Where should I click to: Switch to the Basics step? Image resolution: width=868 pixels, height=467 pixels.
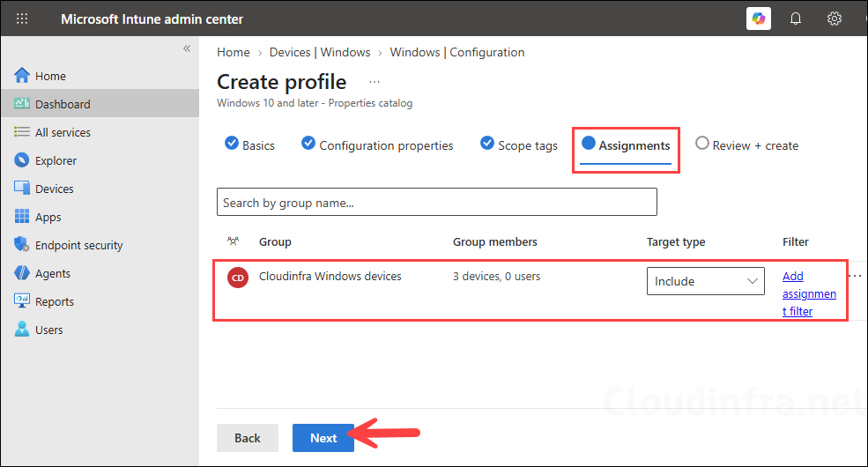[x=249, y=145]
